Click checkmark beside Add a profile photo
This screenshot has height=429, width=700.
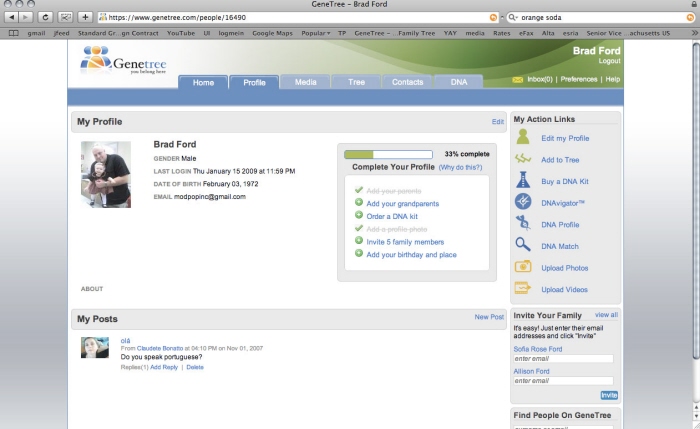pyautogui.click(x=358, y=228)
